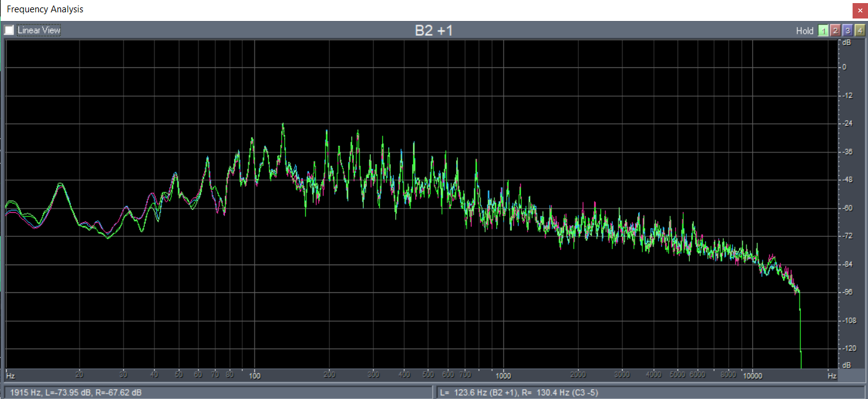Click the -24 mark on dB scale
Image resolution: width=868 pixels, height=399 pixels.
[848, 123]
